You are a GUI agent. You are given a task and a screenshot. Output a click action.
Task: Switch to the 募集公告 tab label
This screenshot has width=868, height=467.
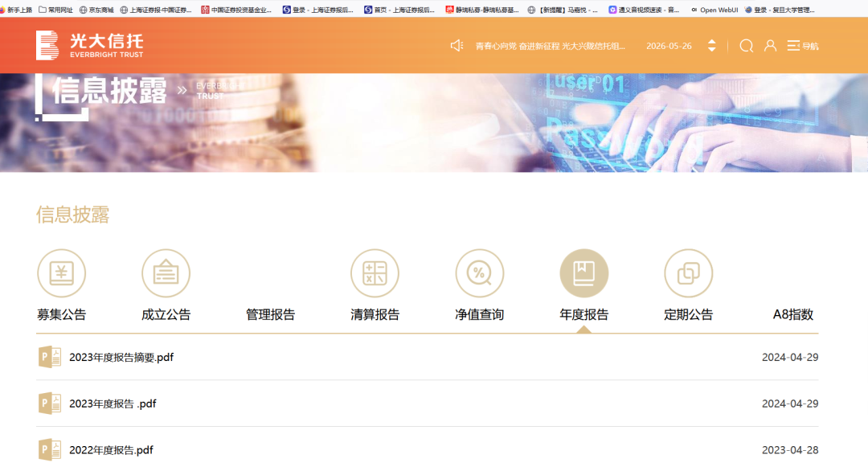61,315
